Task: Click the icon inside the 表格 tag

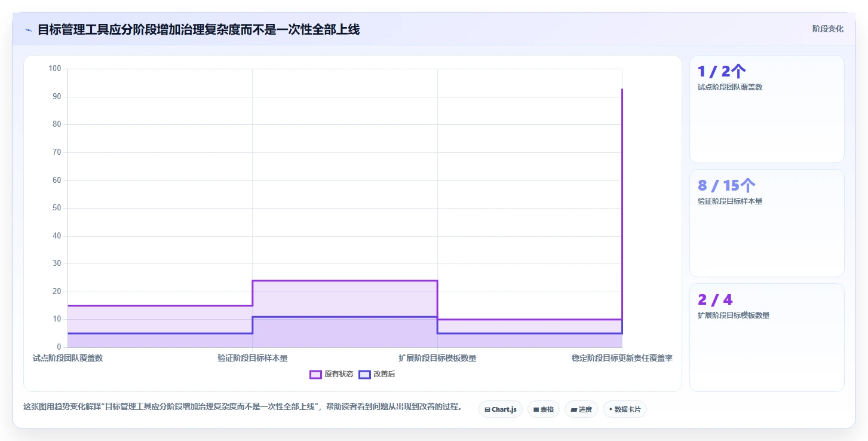Action: (536, 410)
